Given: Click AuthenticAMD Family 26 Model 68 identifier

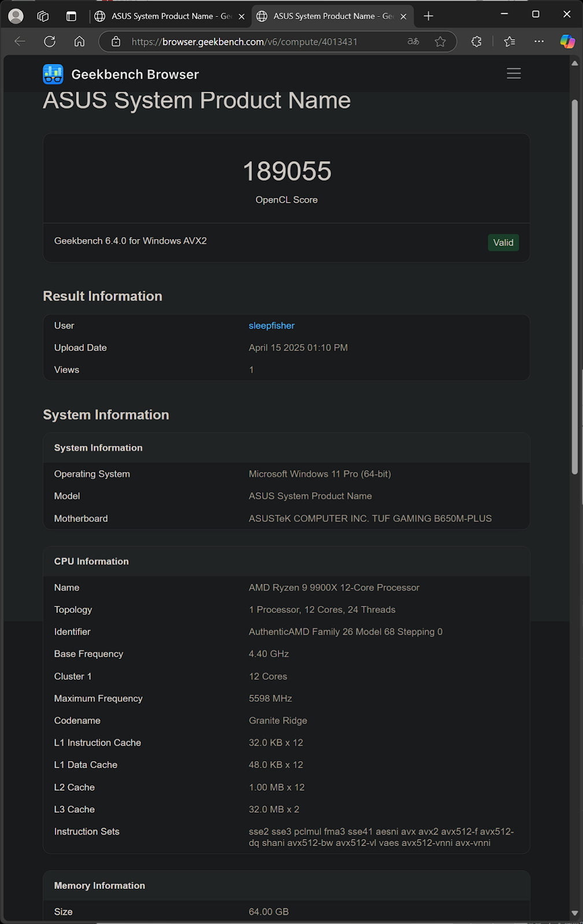Looking at the screenshot, I should [346, 632].
